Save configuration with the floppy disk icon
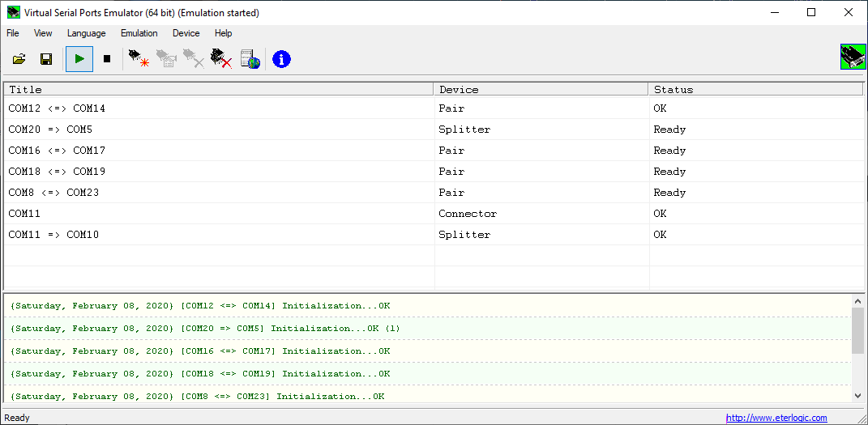The height and width of the screenshot is (425, 868). [46, 59]
